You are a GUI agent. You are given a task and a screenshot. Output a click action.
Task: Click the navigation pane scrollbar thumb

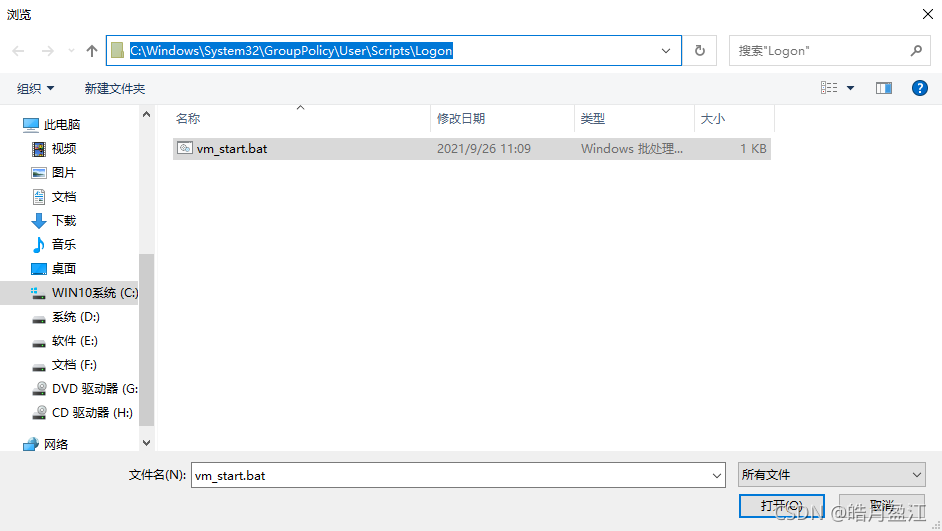point(146,339)
